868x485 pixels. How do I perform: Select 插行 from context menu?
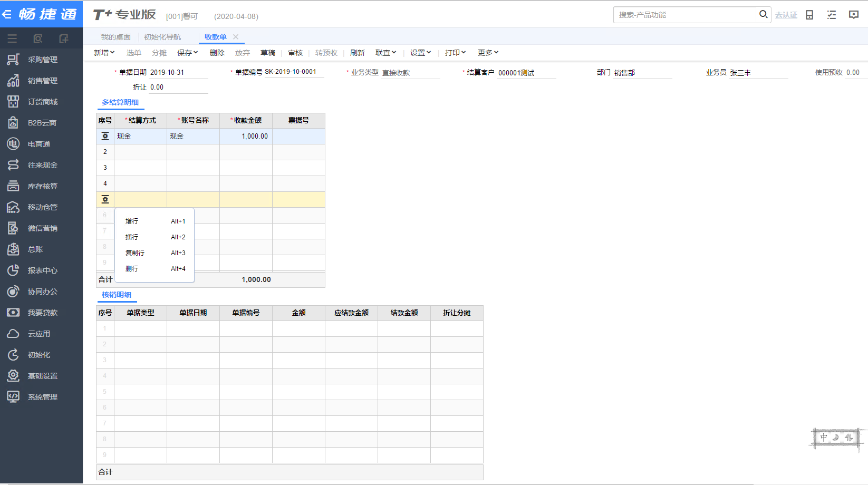155,237
